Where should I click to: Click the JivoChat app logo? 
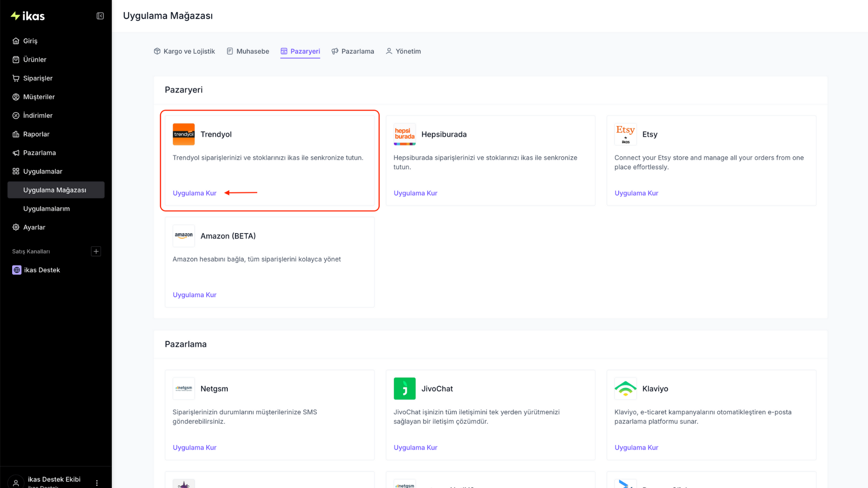point(405,389)
